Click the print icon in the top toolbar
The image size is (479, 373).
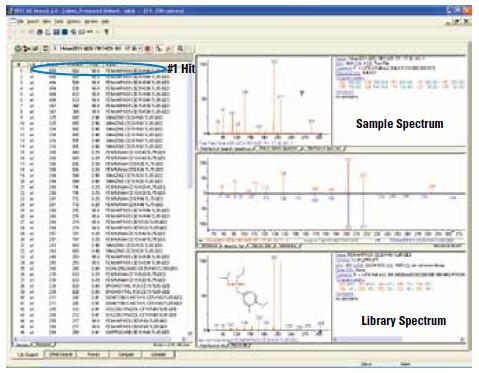[40, 32]
